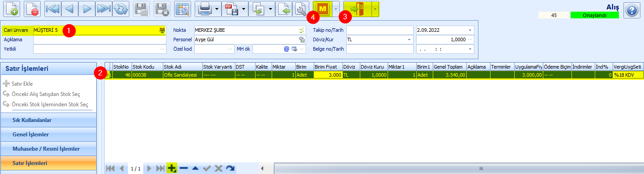Add grid row with highlighted plus icon

(x=171, y=168)
